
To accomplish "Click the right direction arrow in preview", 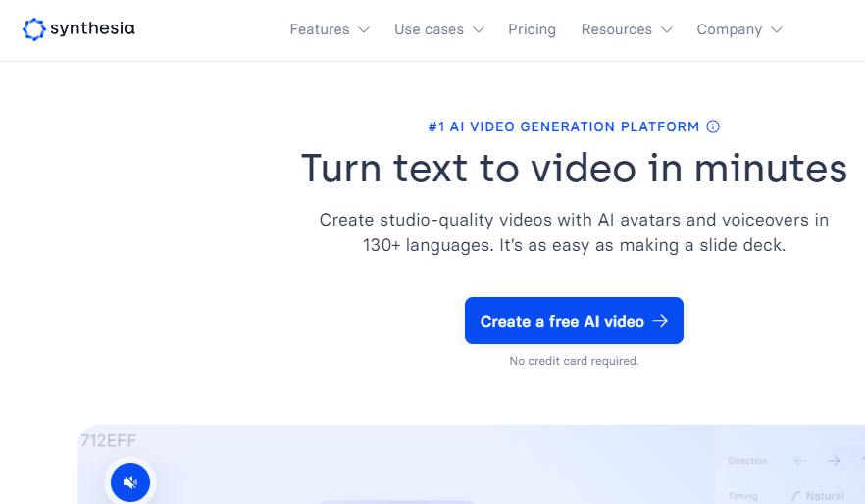I will point(833,461).
